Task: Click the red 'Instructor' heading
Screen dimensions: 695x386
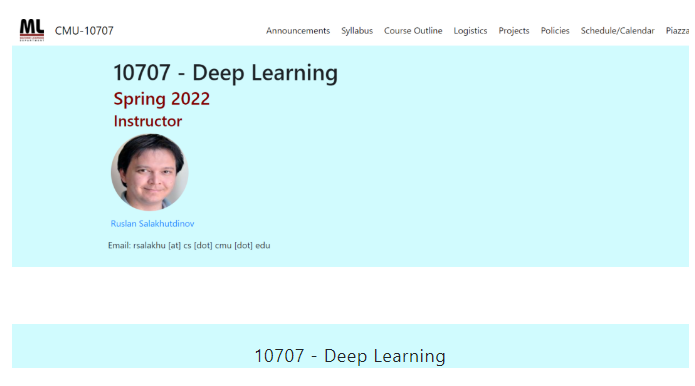Action: pyautogui.click(x=148, y=121)
